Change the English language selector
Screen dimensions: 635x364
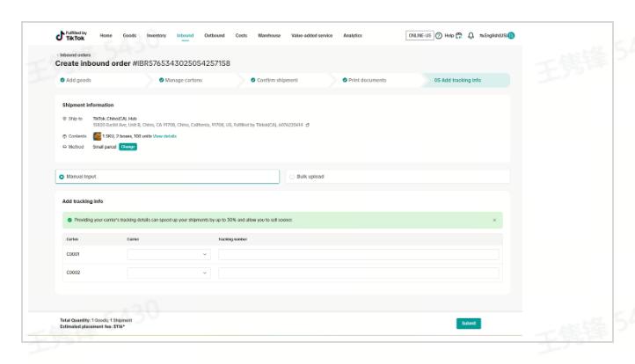pos(493,36)
